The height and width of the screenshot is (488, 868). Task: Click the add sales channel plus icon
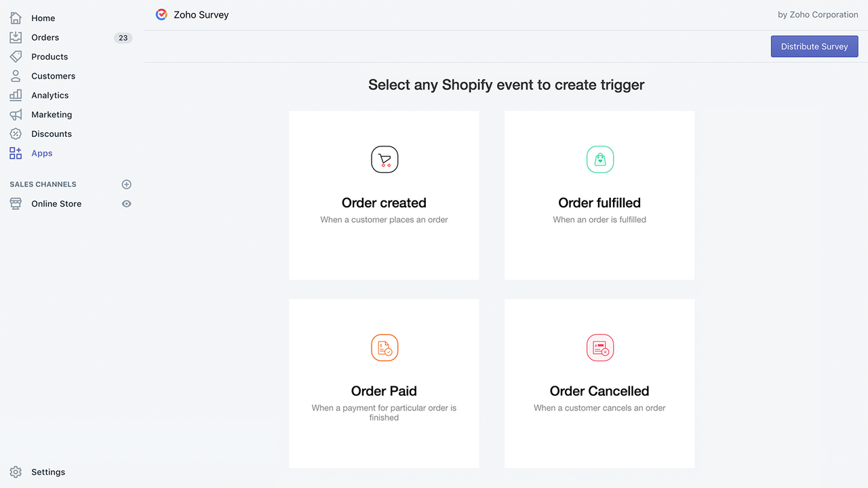[x=126, y=184]
